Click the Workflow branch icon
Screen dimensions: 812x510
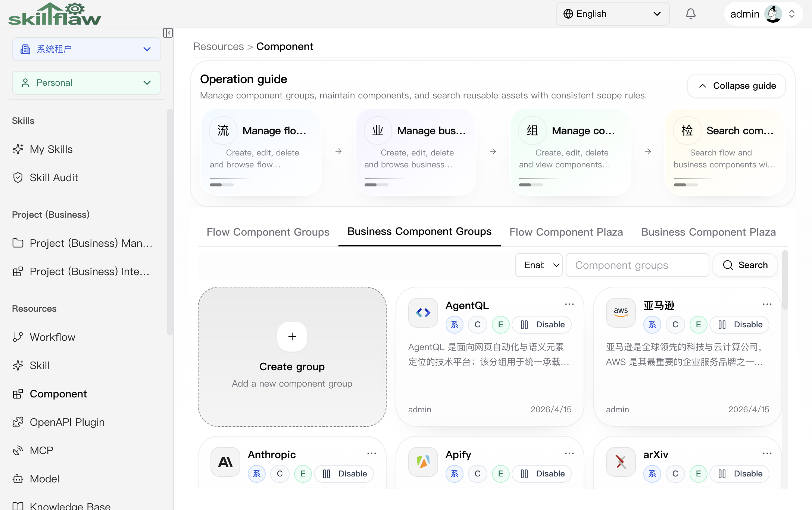pos(18,337)
